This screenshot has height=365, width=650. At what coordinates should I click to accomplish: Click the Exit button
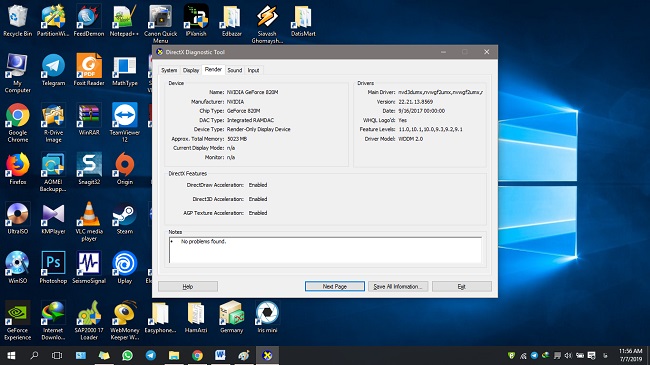461,286
